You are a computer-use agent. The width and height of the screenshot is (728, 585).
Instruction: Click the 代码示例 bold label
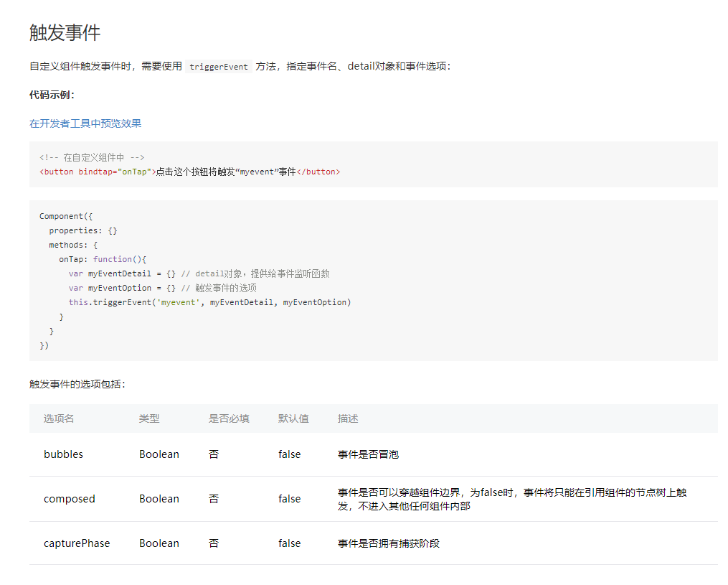[52, 95]
